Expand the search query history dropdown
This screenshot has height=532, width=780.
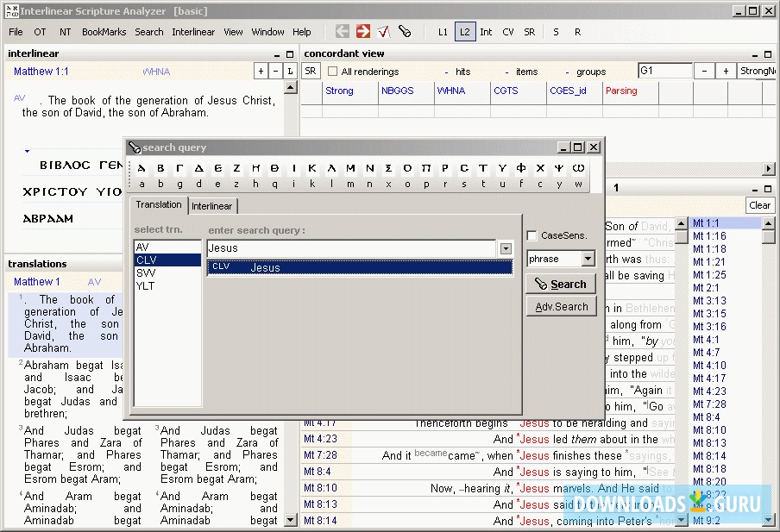[x=505, y=248]
